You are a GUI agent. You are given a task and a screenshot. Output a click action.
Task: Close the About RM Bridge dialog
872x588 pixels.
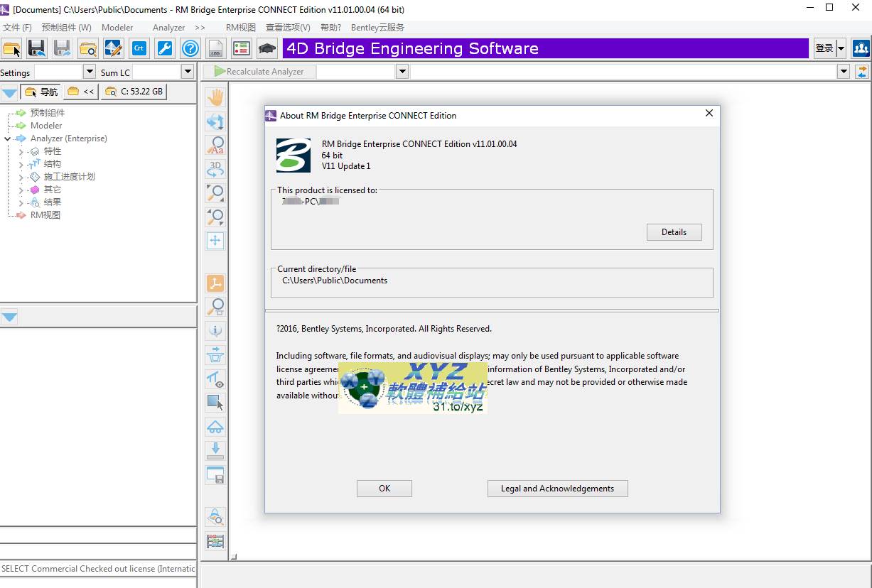(x=709, y=113)
